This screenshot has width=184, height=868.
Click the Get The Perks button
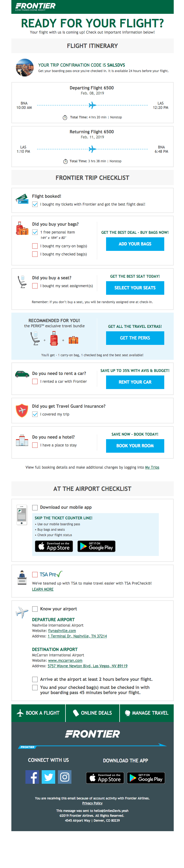pyautogui.click(x=135, y=338)
